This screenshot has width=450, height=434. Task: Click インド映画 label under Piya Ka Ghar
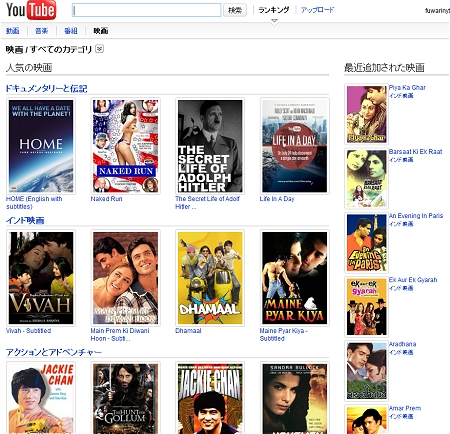[401, 96]
